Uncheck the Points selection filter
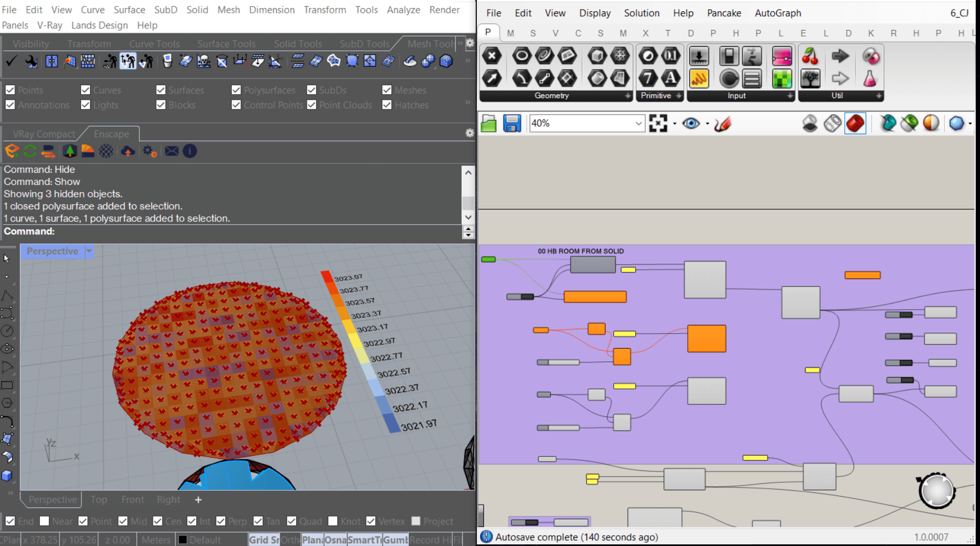This screenshot has height=546, width=980. coord(10,90)
